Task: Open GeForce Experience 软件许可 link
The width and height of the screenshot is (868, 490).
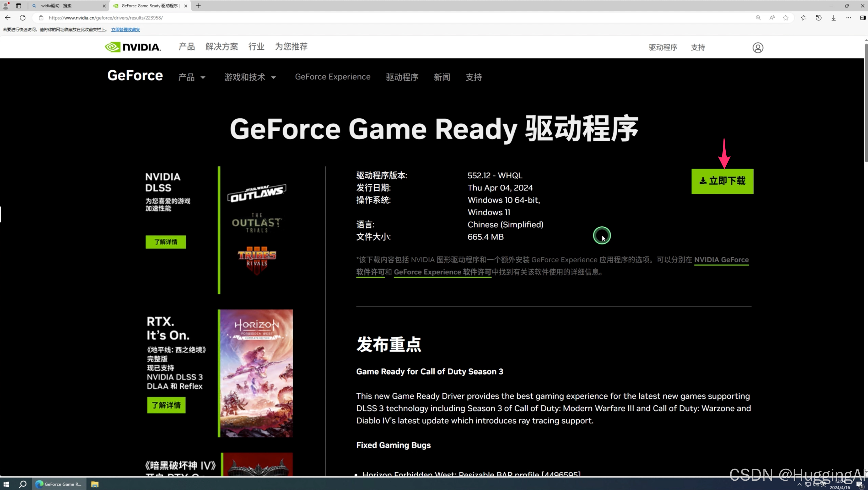Action: pyautogui.click(x=442, y=272)
